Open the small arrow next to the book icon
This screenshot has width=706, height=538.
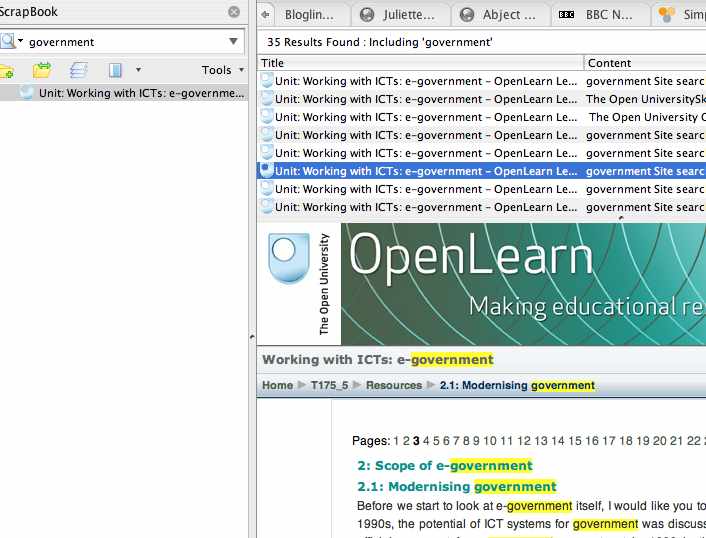tap(138, 70)
